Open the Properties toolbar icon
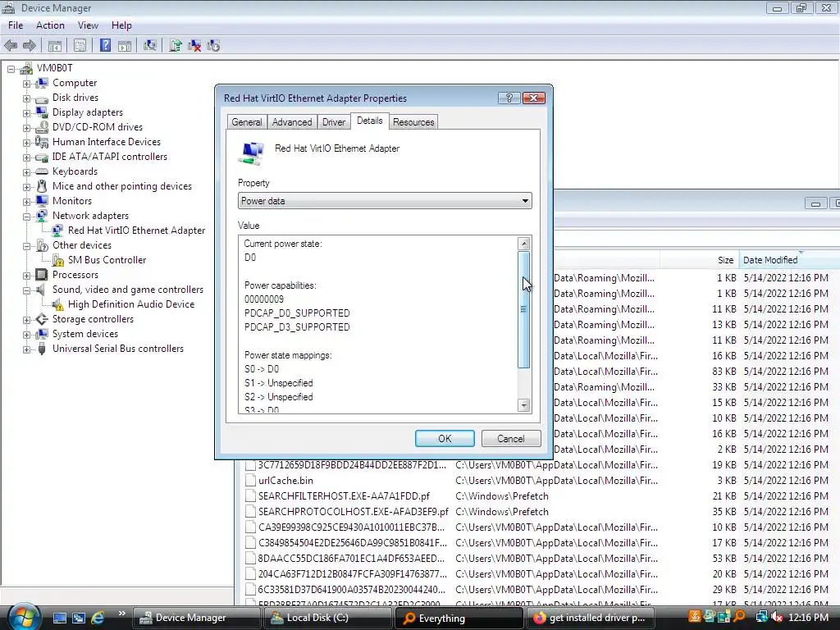 [x=80, y=46]
